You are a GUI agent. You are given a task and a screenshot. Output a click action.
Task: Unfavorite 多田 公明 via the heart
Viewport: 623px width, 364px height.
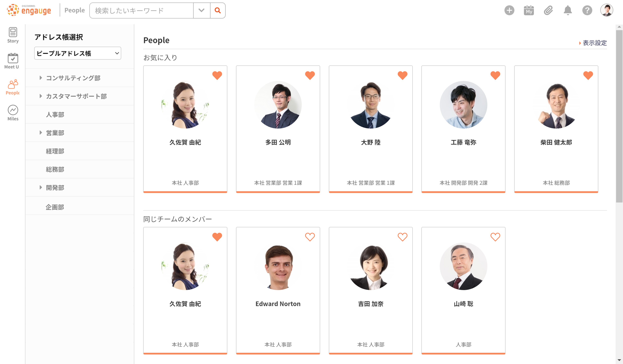[x=310, y=75]
